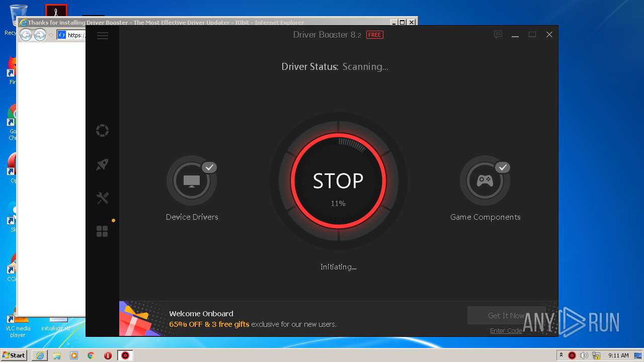Screen dimensions: 644x362
Task: Open Internet Explorer from taskbar
Action: [x=40, y=355]
